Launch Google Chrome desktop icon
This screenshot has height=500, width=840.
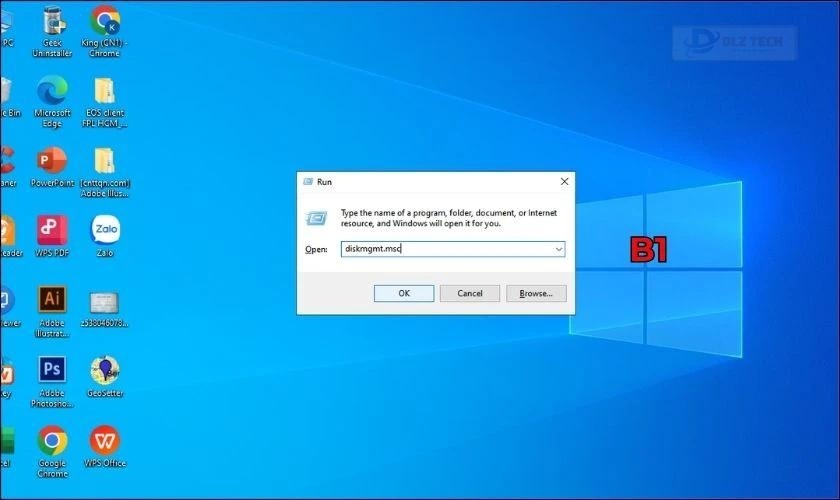[52, 451]
